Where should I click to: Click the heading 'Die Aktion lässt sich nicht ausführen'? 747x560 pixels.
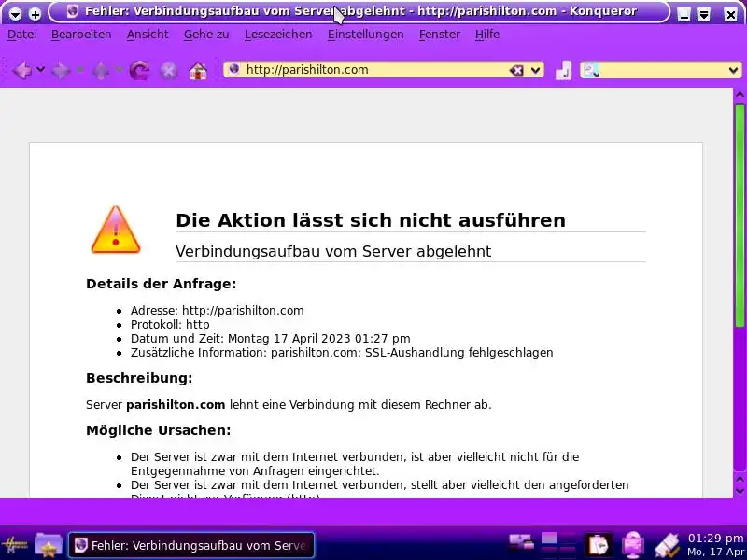(371, 220)
